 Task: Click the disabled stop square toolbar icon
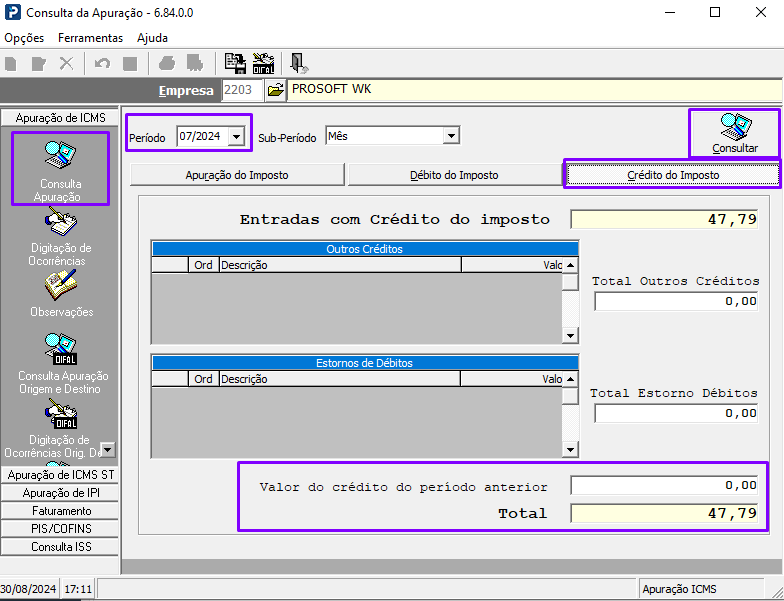tap(130, 64)
